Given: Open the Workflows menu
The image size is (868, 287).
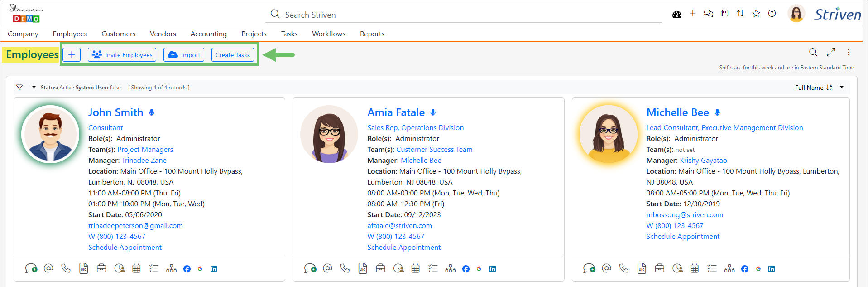Looking at the screenshot, I should tap(329, 34).
